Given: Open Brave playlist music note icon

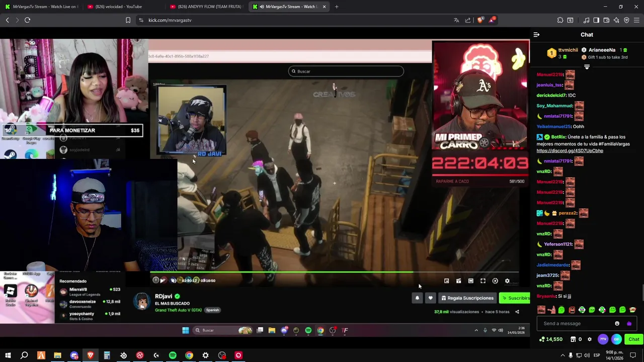Looking at the screenshot, I should click(x=586, y=20).
